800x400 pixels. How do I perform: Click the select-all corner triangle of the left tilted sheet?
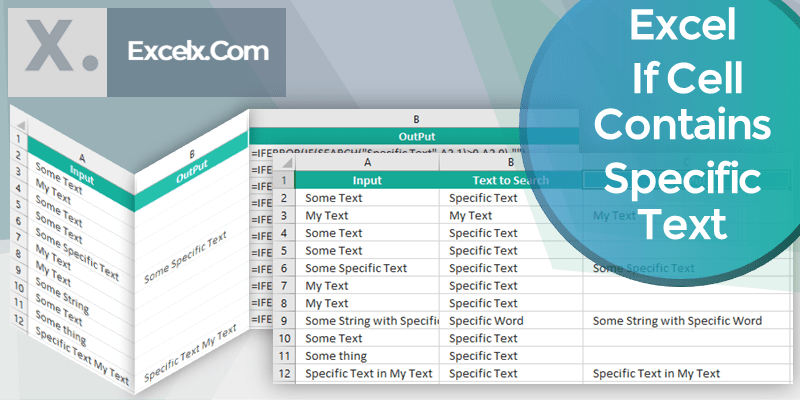(x=20, y=126)
